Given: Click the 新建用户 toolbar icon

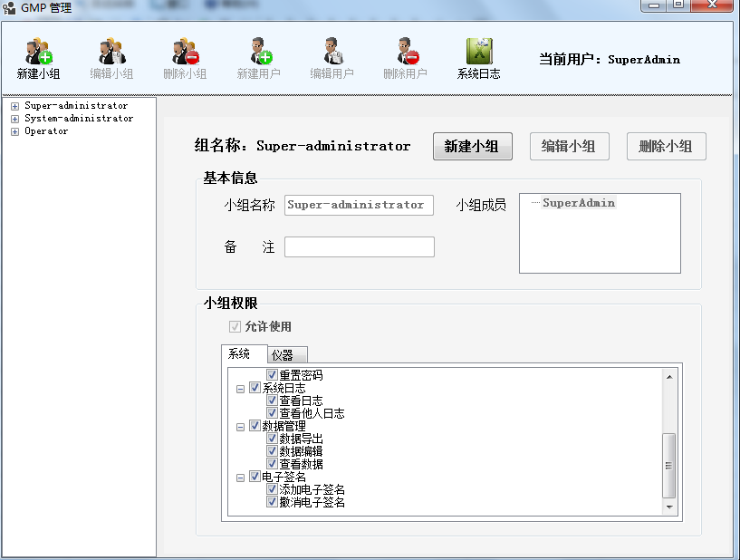Looking at the screenshot, I should [258, 53].
